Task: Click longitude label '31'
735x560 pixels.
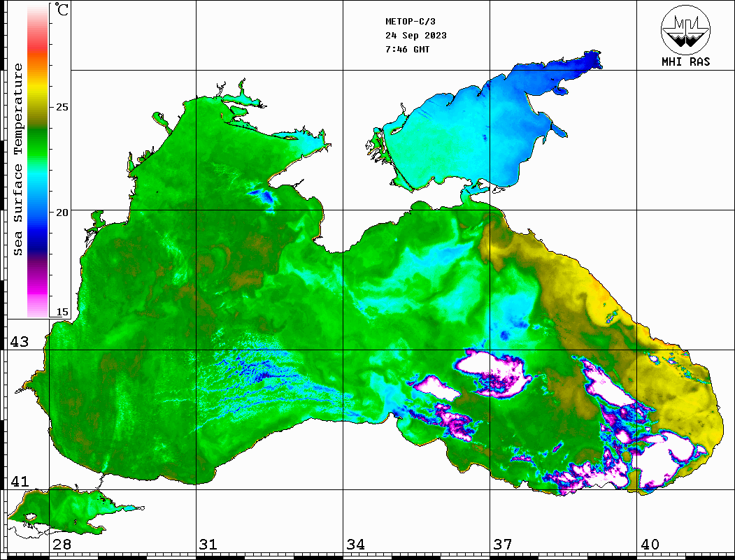Action: coord(208,545)
